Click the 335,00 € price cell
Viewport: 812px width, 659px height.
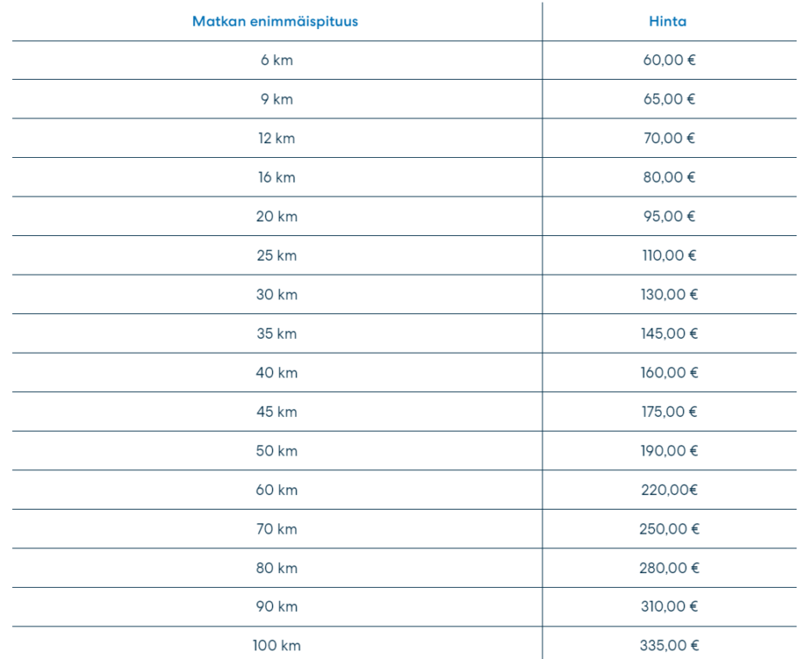674,645
